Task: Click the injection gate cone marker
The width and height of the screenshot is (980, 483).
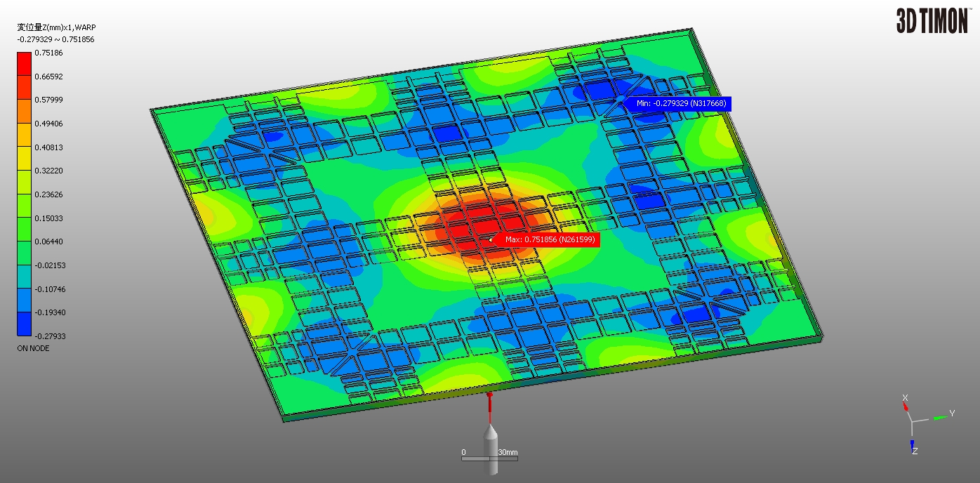Action: (489, 435)
